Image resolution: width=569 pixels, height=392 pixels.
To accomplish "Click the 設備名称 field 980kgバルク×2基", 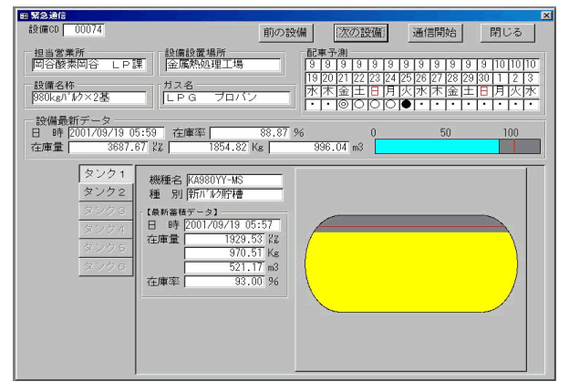I will pyautogui.click(x=89, y=98).
